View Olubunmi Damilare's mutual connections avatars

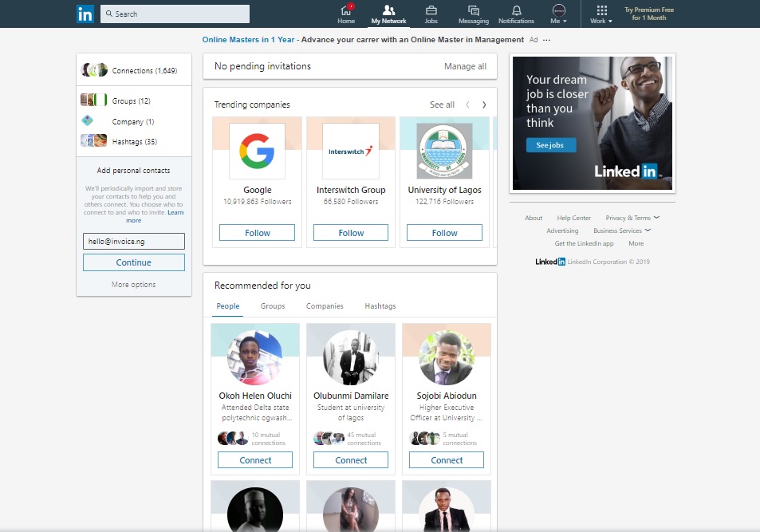pyautogui.click(x=329, y=439)
